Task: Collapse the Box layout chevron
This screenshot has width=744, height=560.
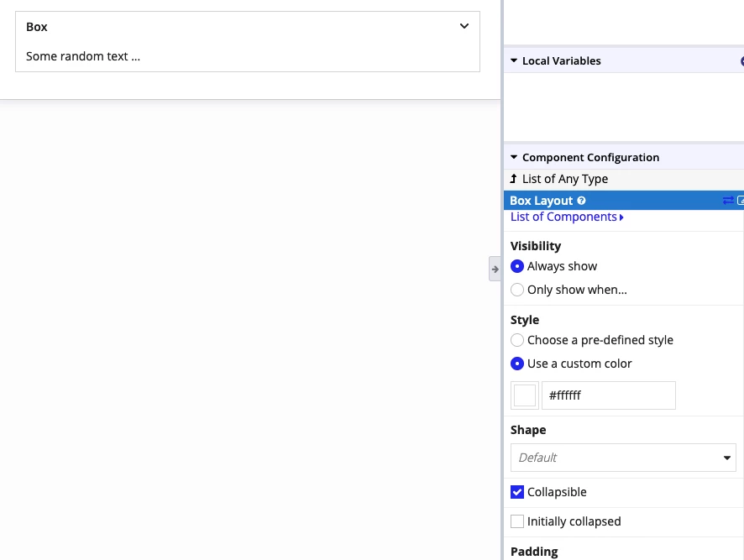Action: (464, 26)
